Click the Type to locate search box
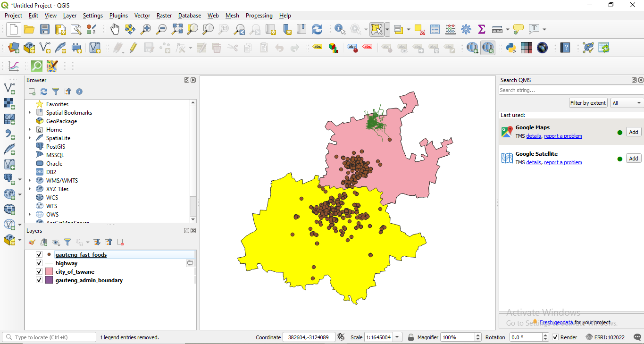 click(49, 337)
